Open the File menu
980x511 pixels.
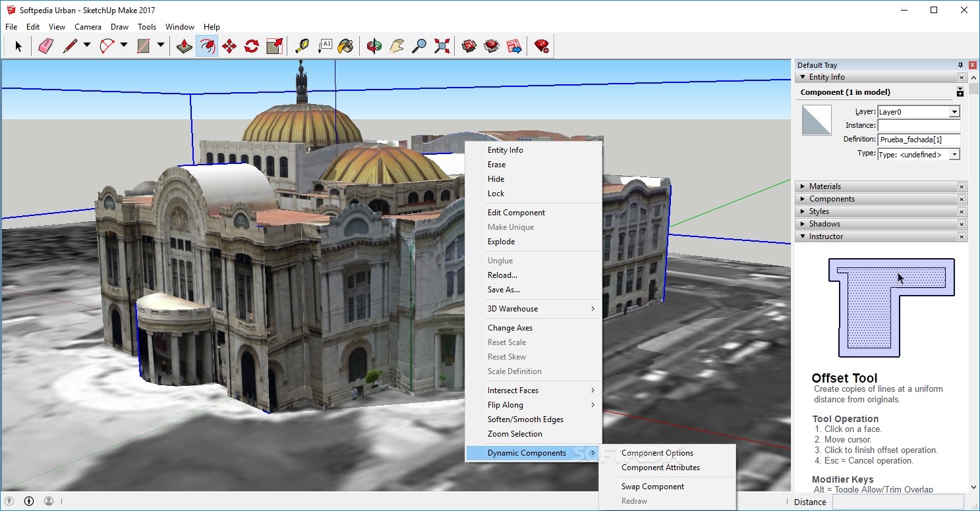(11, 27)
